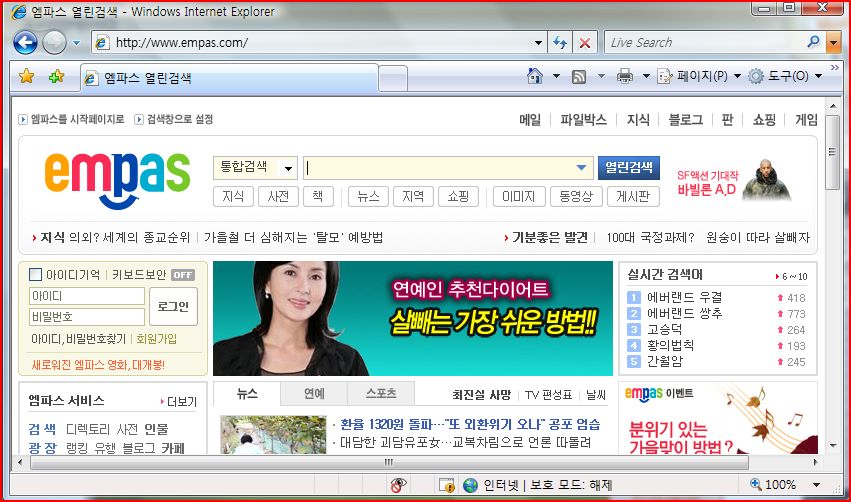Open a new blank tab

tap(393, 79)
